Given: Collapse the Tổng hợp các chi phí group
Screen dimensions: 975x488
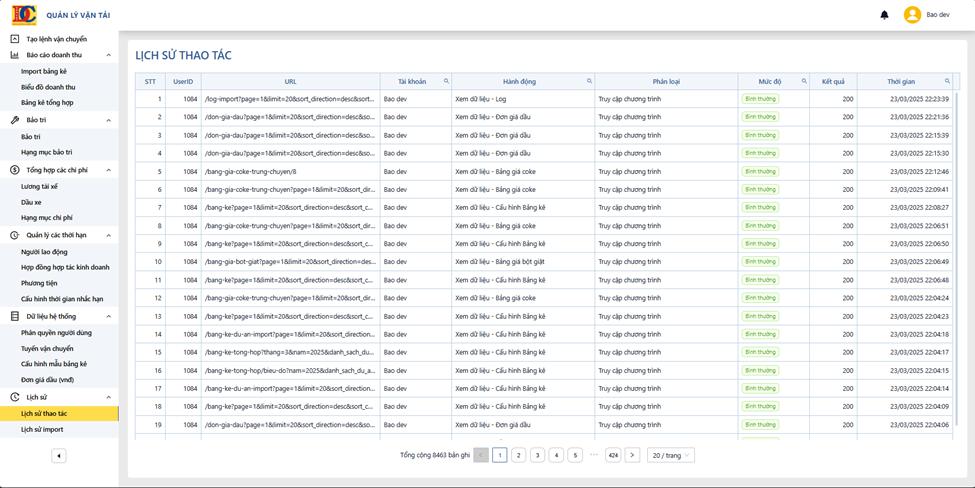Looking at the screenshot, I should pos(108,170).
